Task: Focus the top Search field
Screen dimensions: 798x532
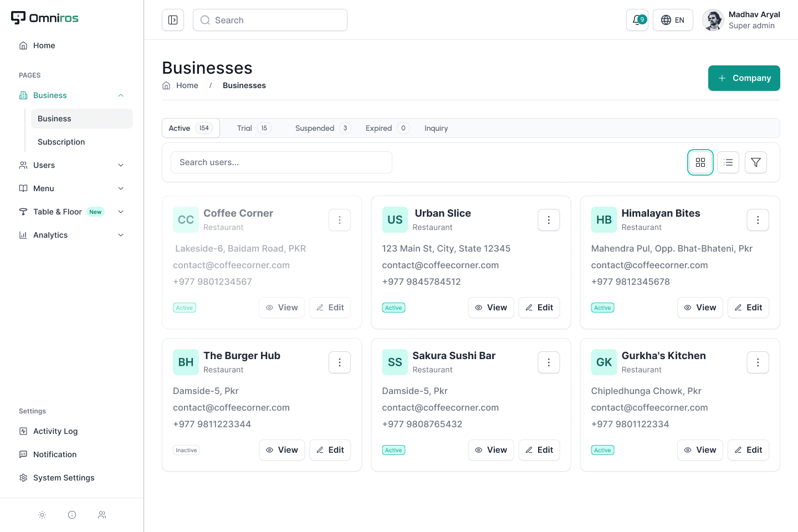Action: point(270,20)
